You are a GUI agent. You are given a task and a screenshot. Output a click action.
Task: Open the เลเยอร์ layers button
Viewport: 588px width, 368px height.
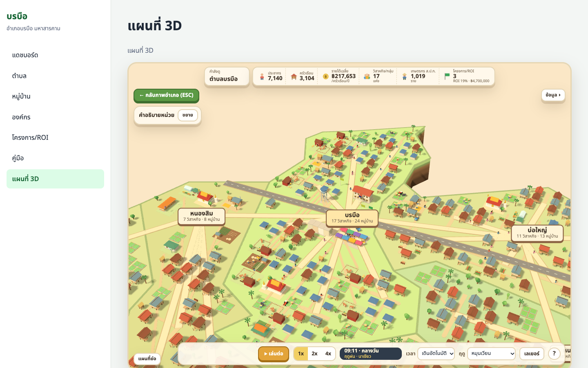pyautogui.click(x=532, y=354)
